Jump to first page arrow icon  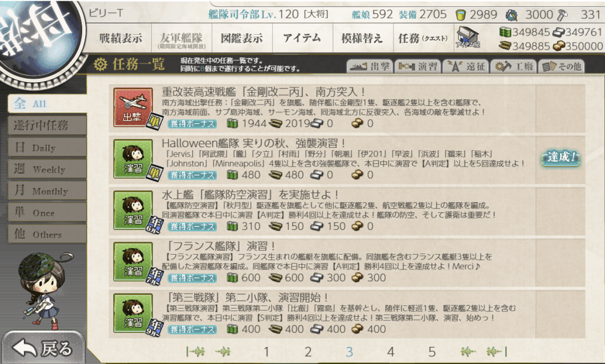coord(195,351)
